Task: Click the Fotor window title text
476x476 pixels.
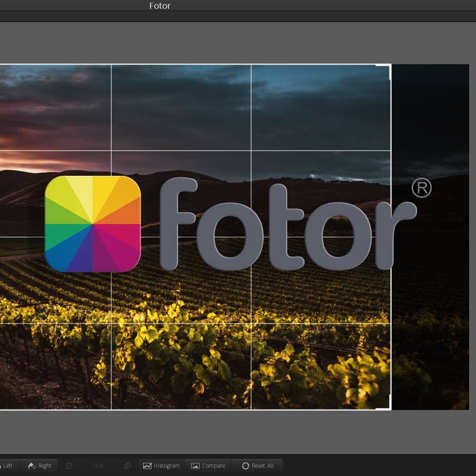Action: coord(160,6)
